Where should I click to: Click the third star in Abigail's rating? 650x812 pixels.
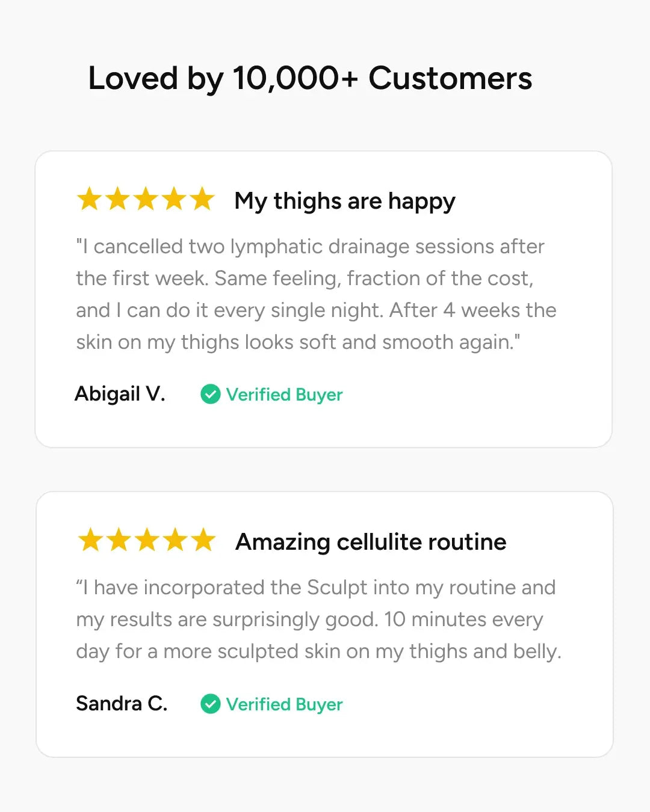(146, 199)
